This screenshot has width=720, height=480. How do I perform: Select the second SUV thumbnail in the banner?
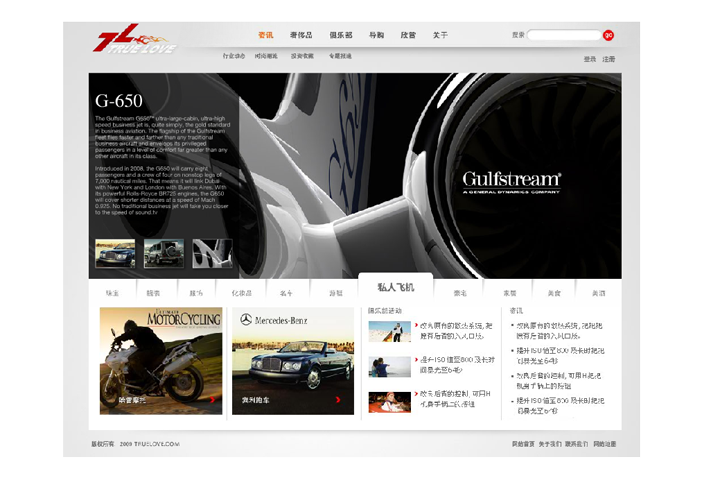(164, 253)
